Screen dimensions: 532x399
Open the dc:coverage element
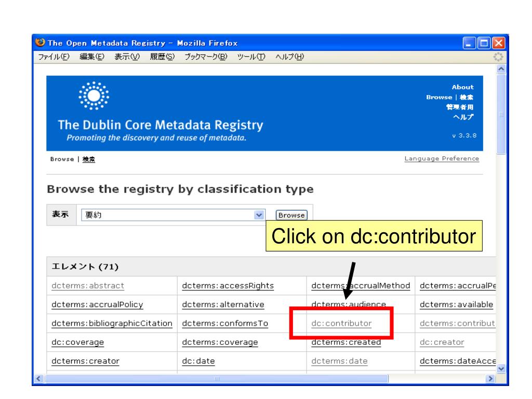click(x=78, y=342)
